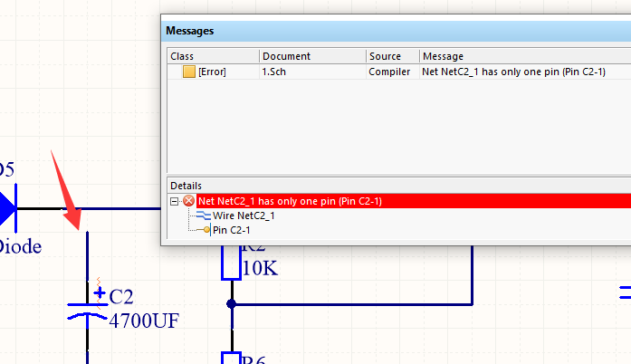Sort messages by Source column header

pos(392,56)
